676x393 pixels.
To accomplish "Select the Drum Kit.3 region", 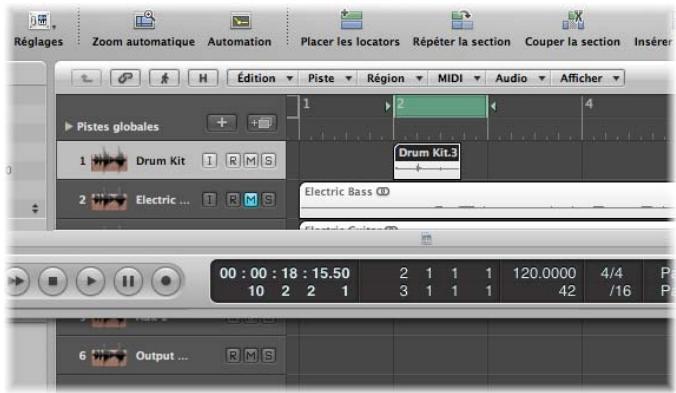I will coord(427,161).
